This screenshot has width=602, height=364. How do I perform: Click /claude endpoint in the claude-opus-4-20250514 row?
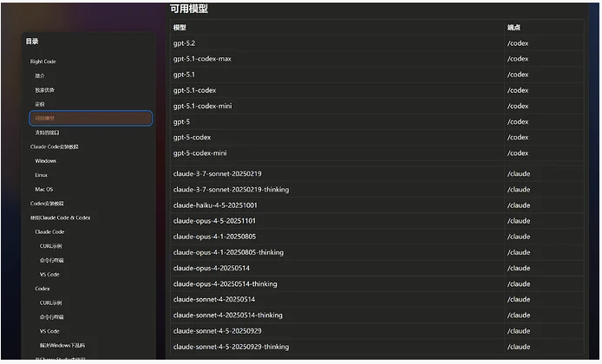[519, 268]
